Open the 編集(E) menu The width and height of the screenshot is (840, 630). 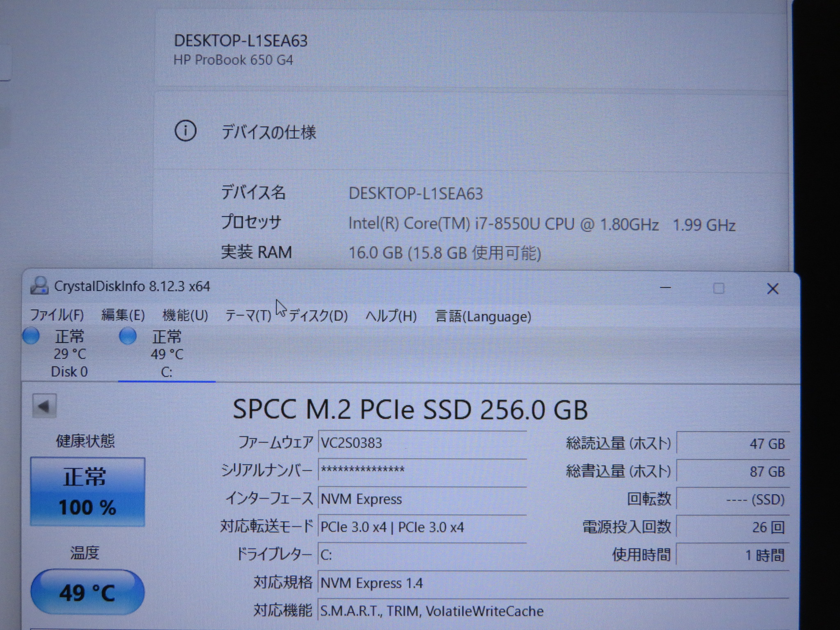[123, 315]
